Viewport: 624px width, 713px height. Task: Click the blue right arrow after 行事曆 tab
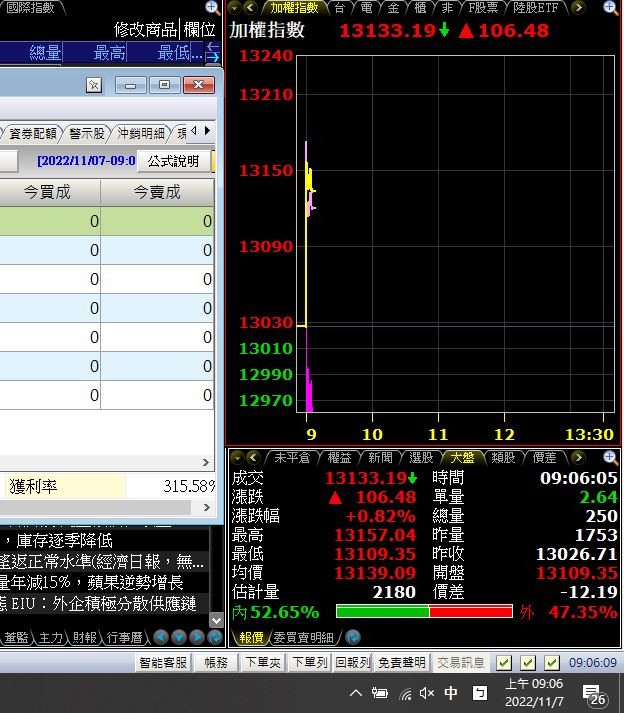click(196, 637)
